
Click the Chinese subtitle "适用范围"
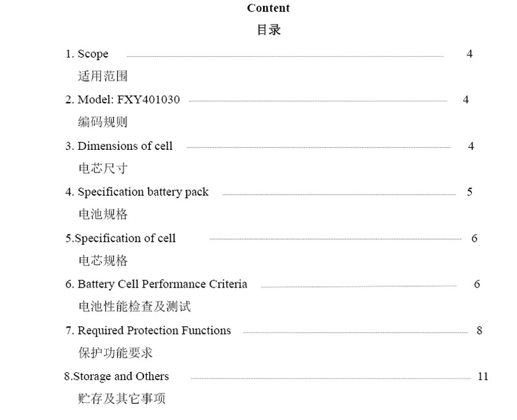tap(103, 76)
